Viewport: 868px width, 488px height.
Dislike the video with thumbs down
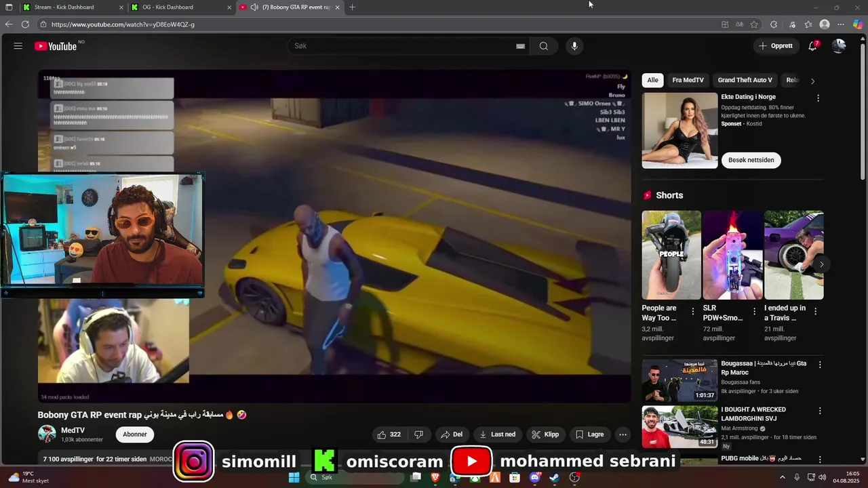click(x=418, y=434)
